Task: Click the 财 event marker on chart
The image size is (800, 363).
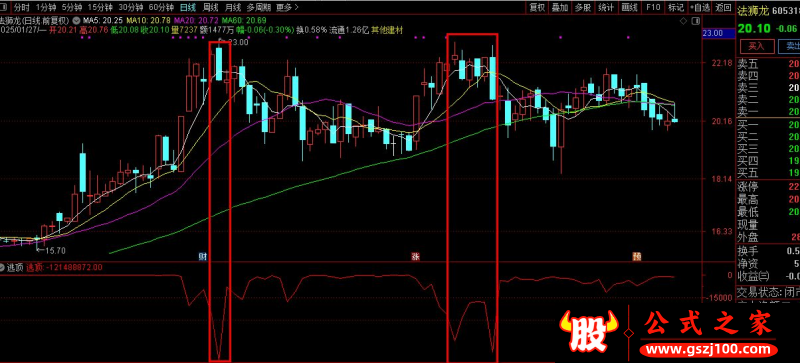Action: click(202, 256)
